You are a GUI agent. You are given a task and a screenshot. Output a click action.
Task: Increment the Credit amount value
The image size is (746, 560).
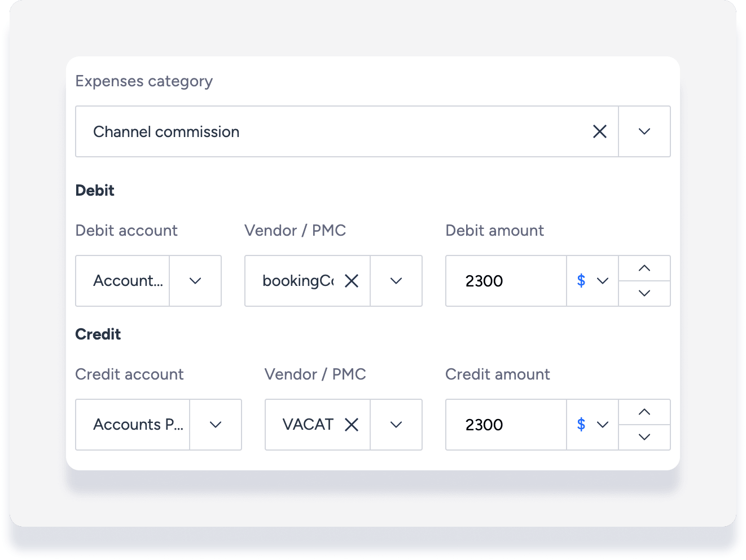coord(644,412)
